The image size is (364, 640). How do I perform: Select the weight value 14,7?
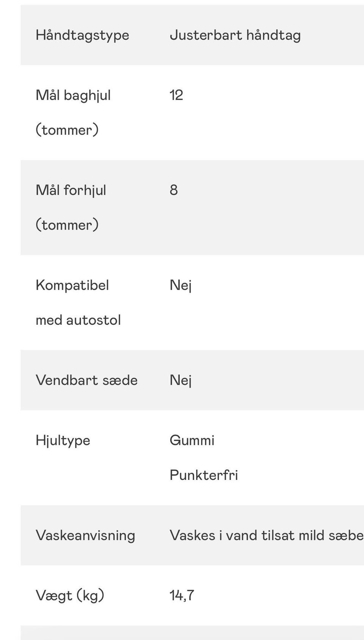click(x=182, y=596)
